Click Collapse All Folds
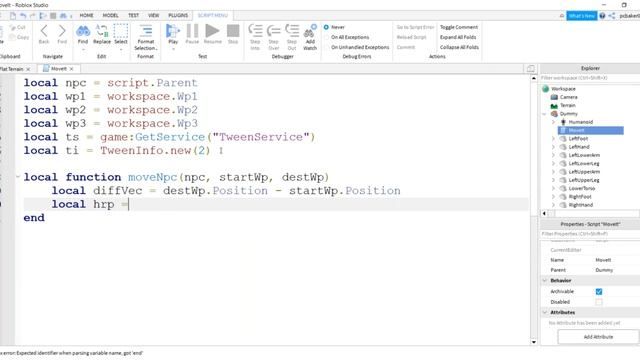The width and height of the screenshot is (640, 360). (x=459, y=47)
